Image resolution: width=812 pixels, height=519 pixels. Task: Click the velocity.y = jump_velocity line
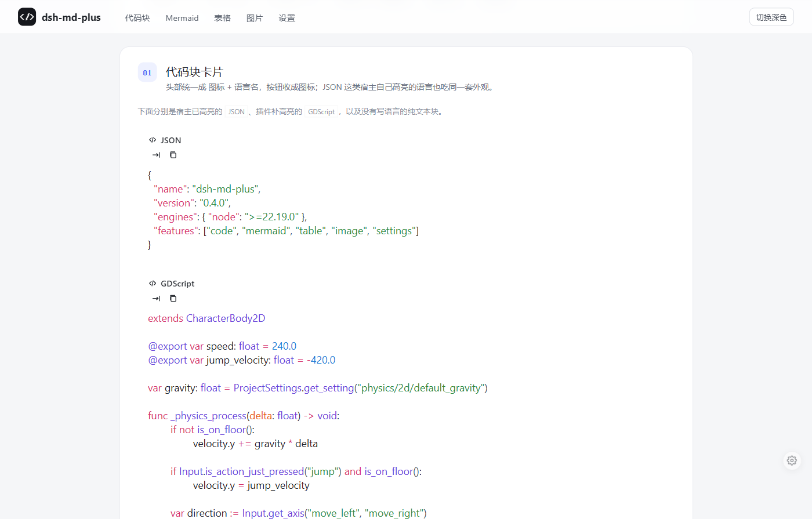(x=251, y=485)
